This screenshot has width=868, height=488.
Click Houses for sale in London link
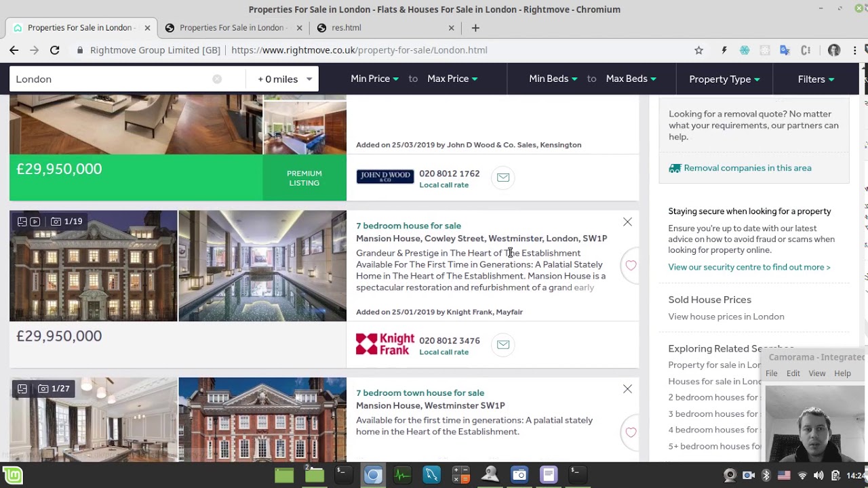[x=715, y=381]
